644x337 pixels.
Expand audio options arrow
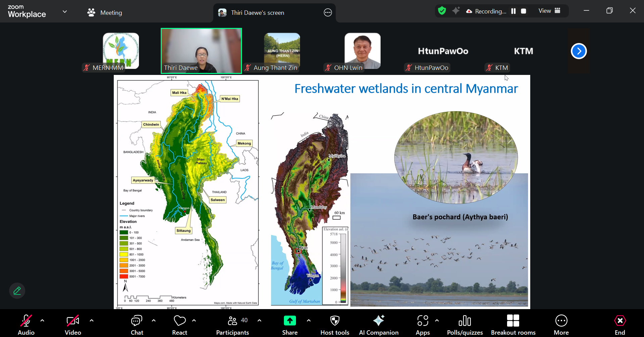coord(42,321)
